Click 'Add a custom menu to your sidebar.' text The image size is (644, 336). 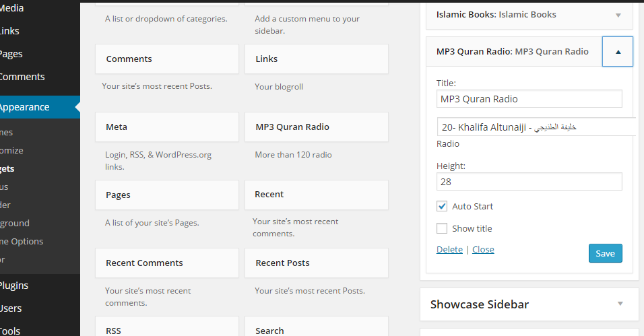click(307, 25)
